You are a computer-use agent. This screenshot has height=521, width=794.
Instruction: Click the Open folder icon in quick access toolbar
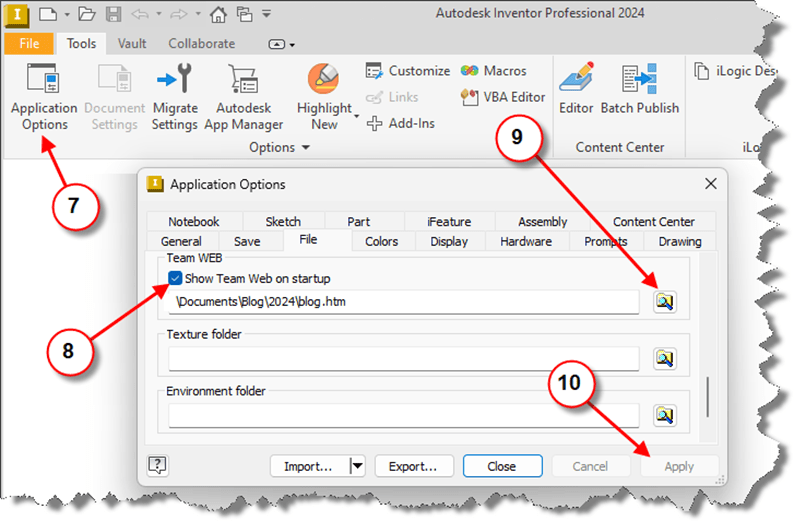click(x=87, y=14)
